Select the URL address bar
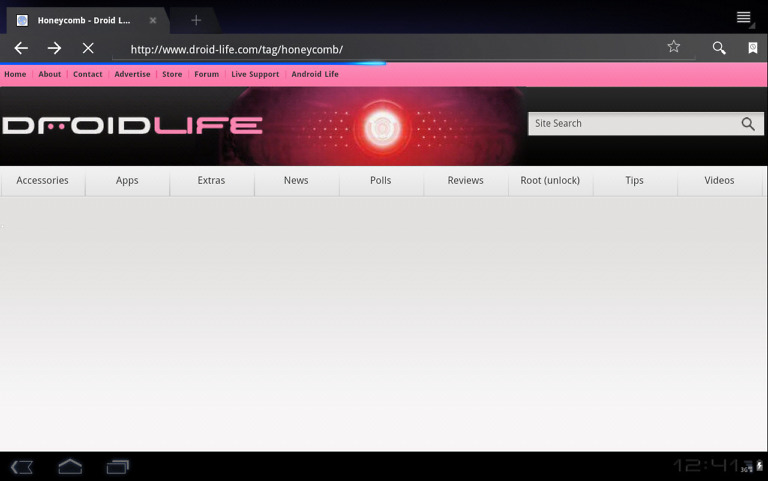 tap(390, 49)
